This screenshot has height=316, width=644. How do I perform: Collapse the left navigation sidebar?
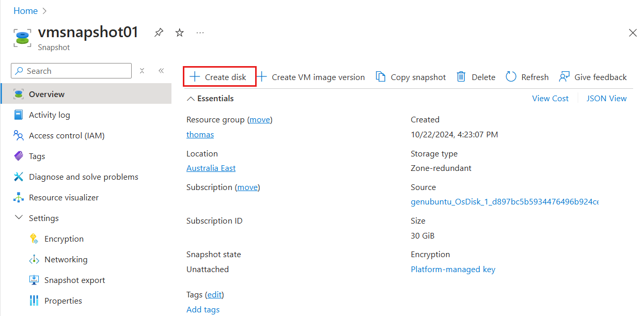coord(161,70)
